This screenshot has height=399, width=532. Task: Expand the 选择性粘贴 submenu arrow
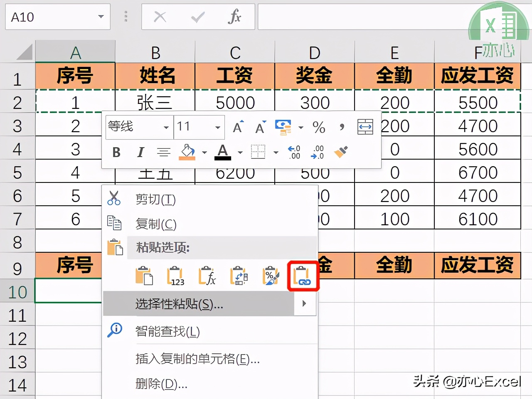[304, 304]
